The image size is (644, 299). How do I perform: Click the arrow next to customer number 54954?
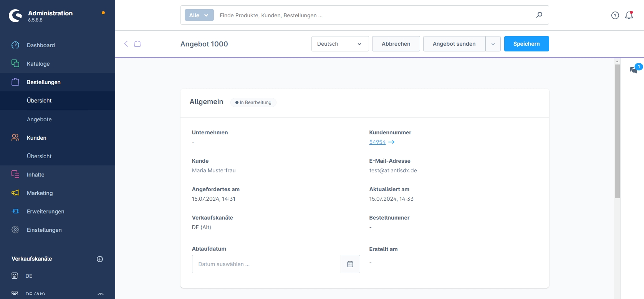click(391, 142)
